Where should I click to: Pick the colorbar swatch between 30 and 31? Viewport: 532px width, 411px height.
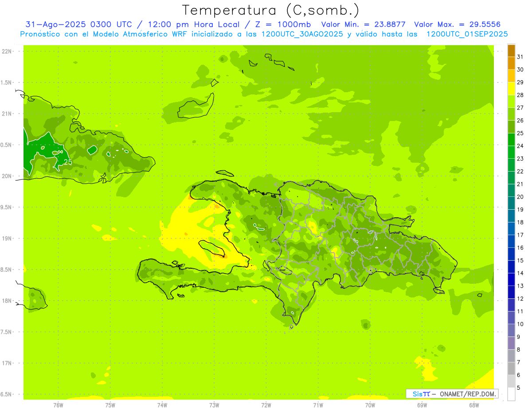pos(511,63)
